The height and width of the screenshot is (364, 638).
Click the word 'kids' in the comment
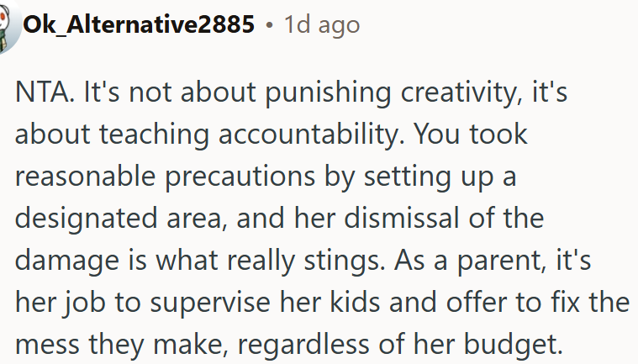(x=355, y=301)
